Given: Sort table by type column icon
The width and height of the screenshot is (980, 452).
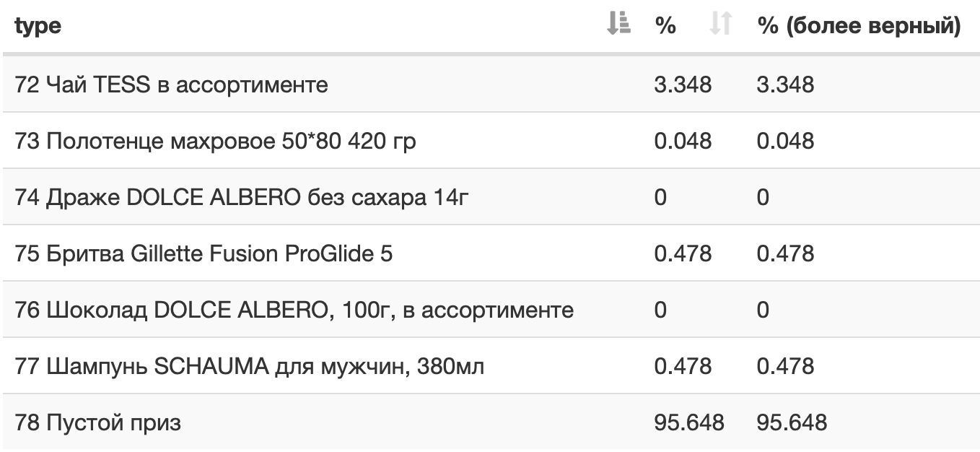Looking at the screenshot, I should (618, 25).
